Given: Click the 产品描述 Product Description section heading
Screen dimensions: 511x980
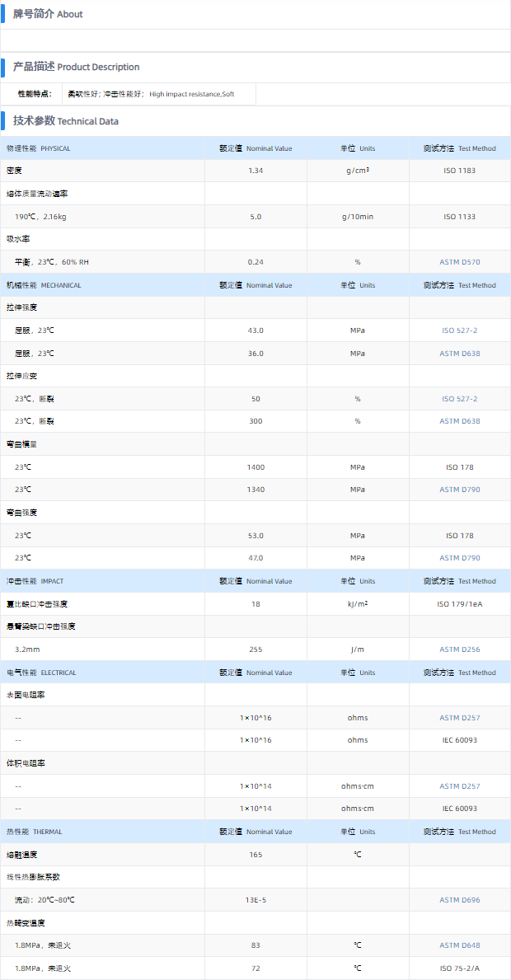Looking at the screenshot, I should (76, 67).
